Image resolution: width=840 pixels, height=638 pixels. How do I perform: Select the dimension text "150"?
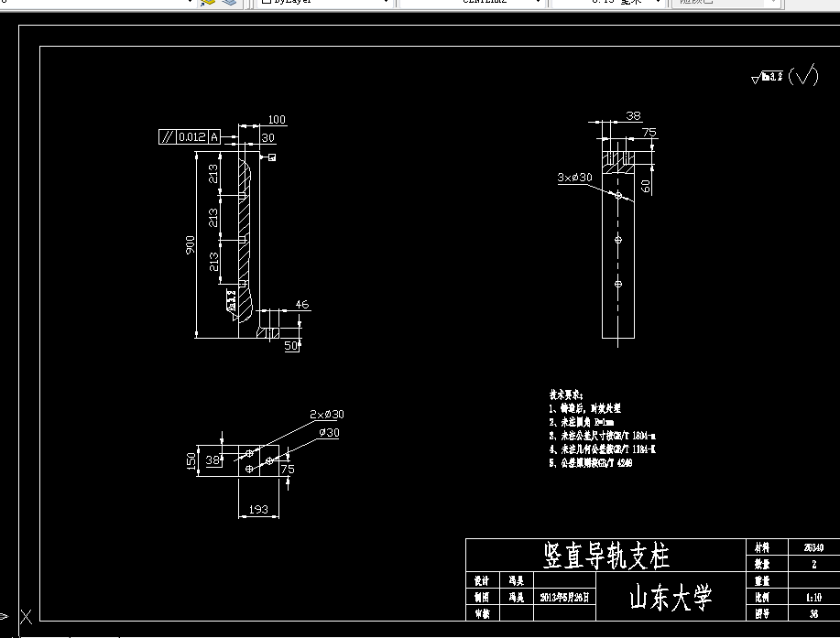pos(191,460)
